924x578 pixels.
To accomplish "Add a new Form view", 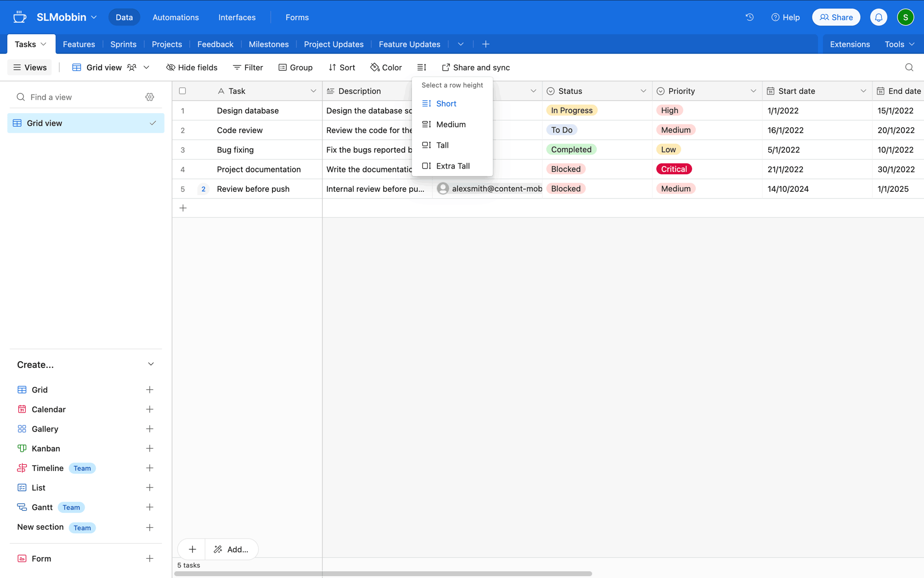I will 150,559.
